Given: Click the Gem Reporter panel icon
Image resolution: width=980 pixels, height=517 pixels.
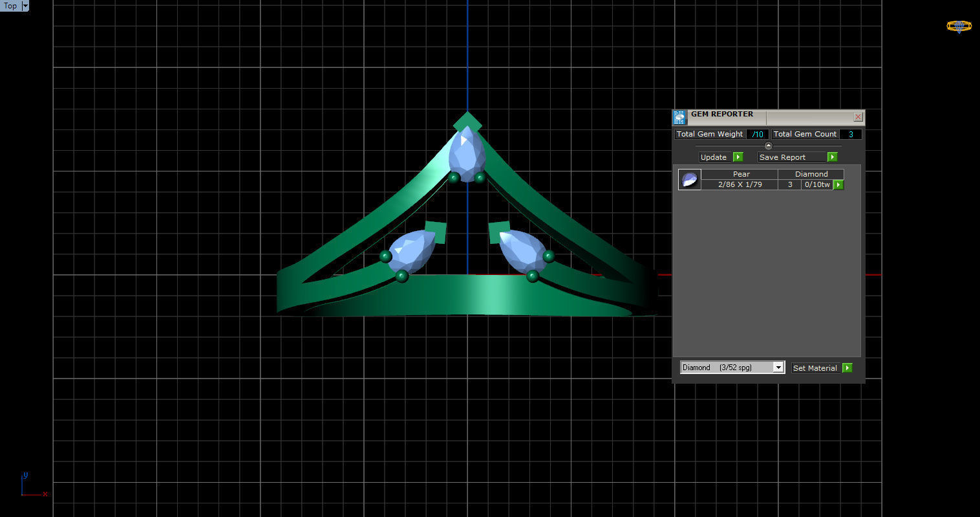Looking at the screenshot, I should pyautogui.click(x=679, y=117).
